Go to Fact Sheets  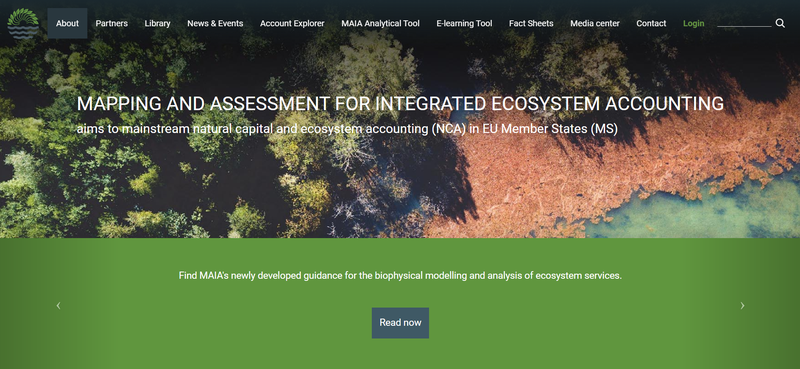[x=531, y=23]
